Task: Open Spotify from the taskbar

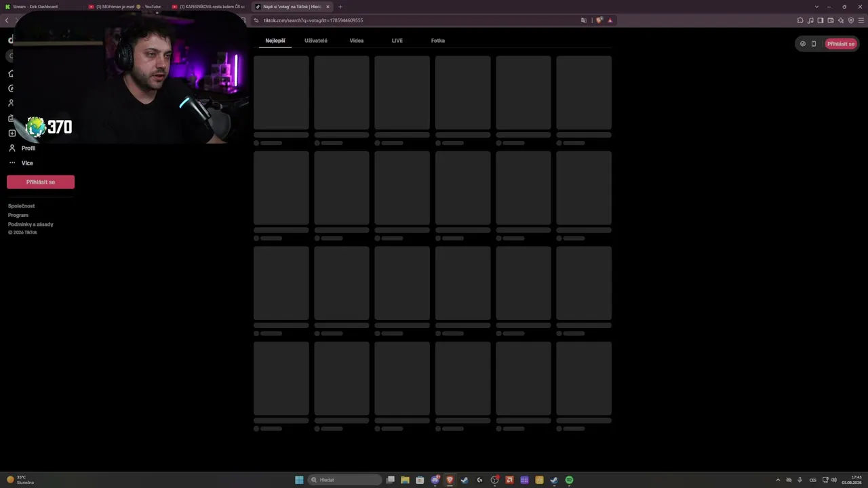Action: pos(569,480)
